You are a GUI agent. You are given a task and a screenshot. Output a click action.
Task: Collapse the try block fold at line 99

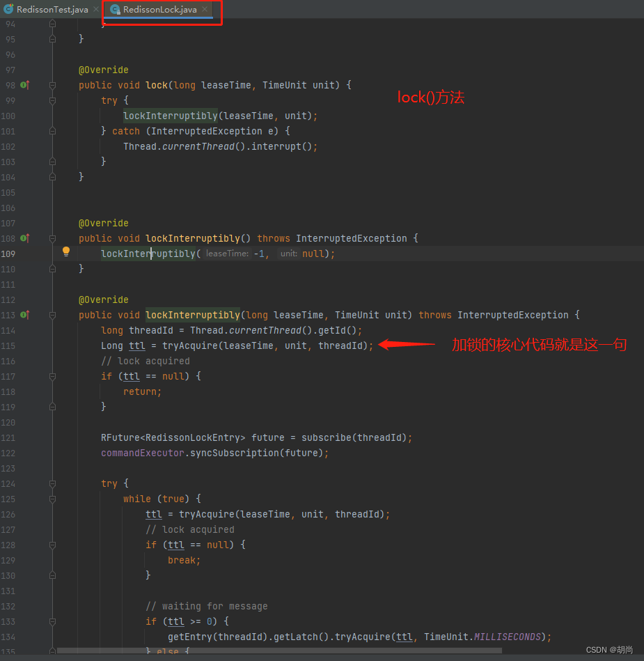point(52,100)
